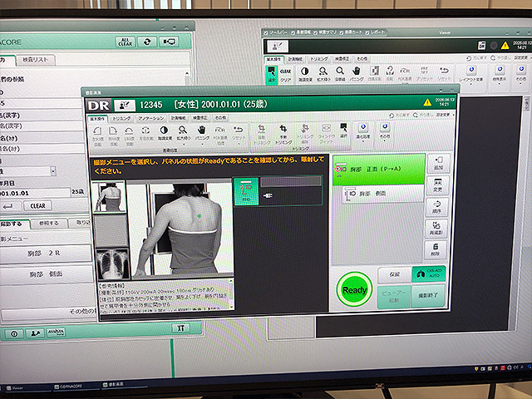Click the delete (削除) button with trash icon
The height and width of the screenshot is (399, 532).
tap(435, 250)
